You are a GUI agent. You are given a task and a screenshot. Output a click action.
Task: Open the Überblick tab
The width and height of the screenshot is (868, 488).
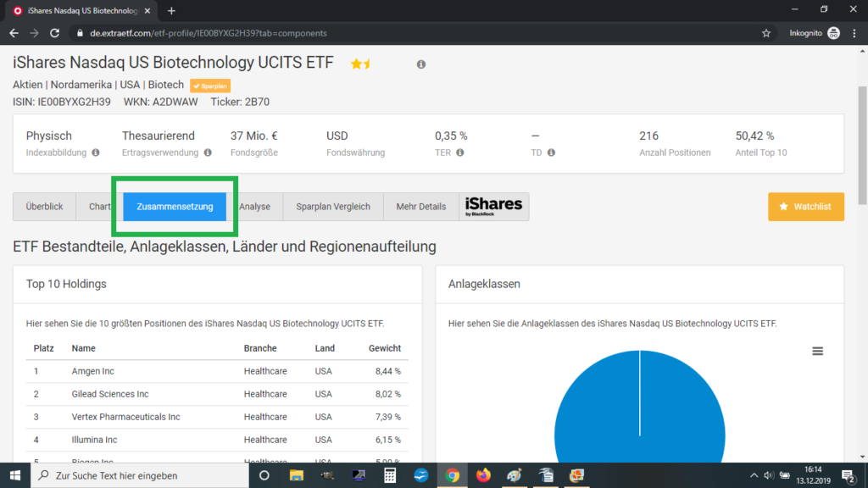click(x=44, y=207)
